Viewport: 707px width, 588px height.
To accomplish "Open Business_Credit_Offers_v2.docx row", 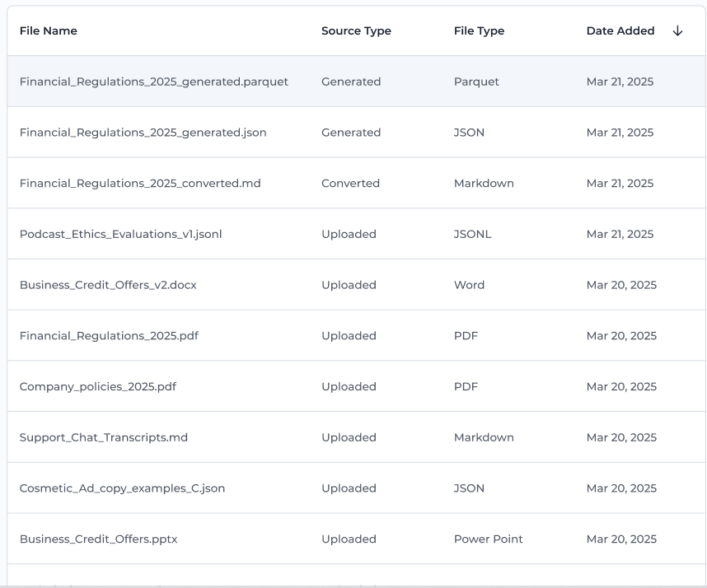I will click(356, 285).
